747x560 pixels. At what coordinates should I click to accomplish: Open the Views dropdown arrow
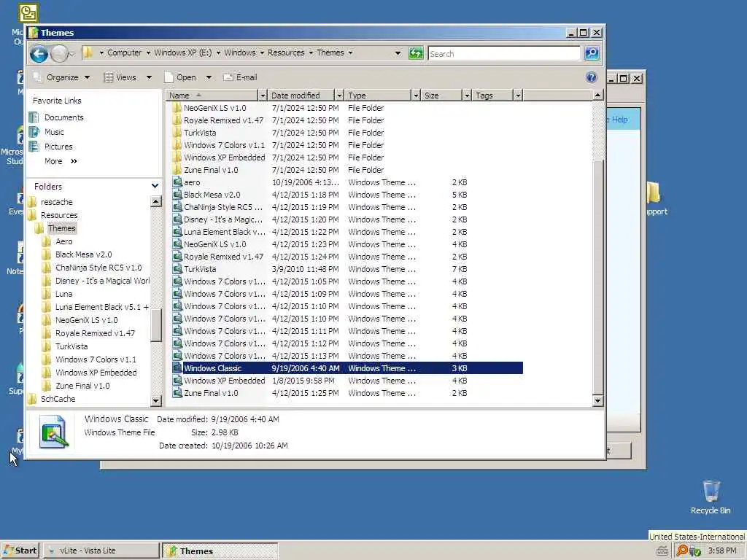point(149,77)
